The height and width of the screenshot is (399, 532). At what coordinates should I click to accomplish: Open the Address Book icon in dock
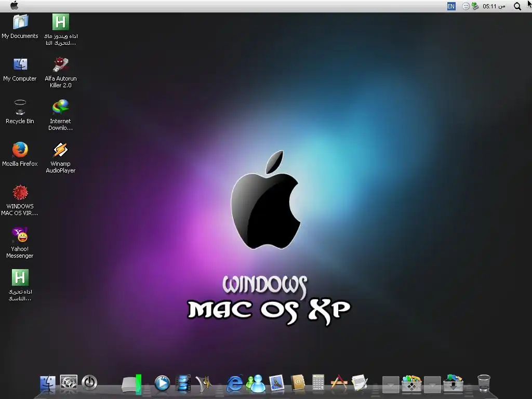298,383
